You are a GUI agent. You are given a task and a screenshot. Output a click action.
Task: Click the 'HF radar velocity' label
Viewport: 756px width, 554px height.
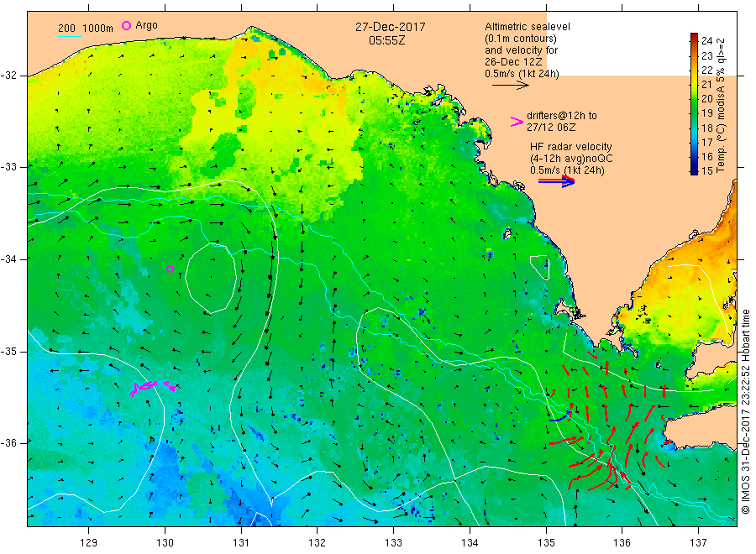point(571,147)
